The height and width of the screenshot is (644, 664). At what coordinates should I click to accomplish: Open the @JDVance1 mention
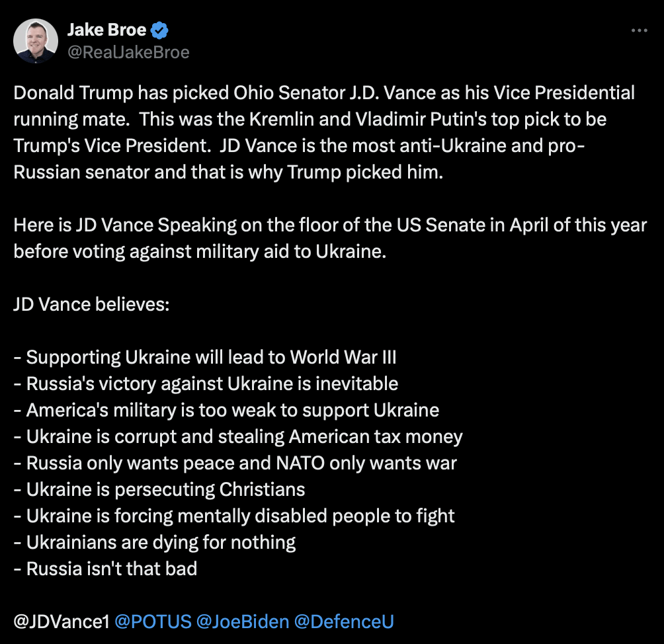(61, 621)
